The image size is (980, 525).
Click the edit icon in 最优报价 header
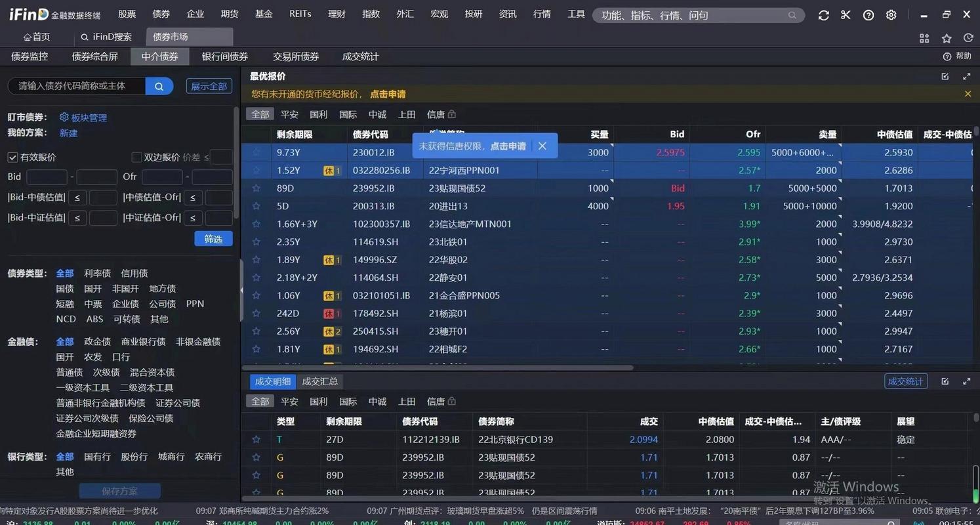(945, 76)
